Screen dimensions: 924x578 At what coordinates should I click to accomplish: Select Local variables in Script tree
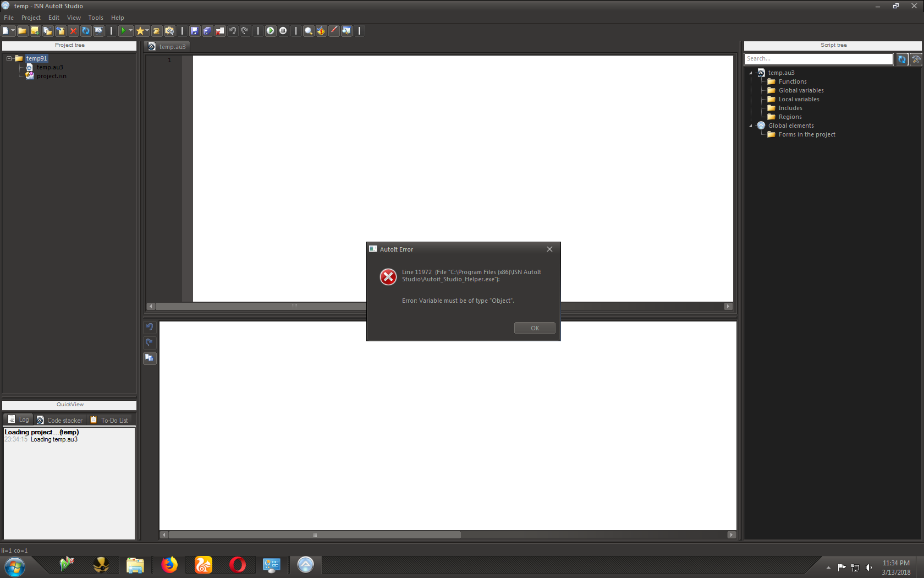tap(799, 99)
